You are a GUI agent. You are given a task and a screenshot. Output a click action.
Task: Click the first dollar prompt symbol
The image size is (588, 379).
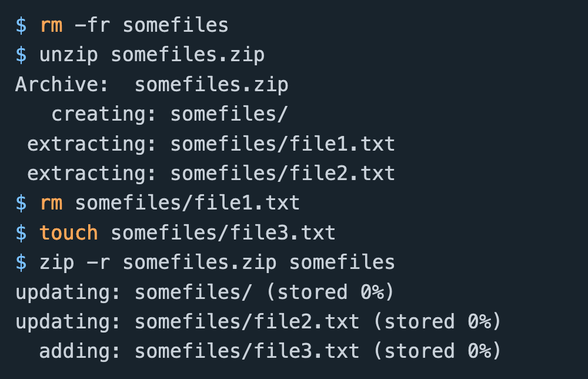[x=21, y=25]
